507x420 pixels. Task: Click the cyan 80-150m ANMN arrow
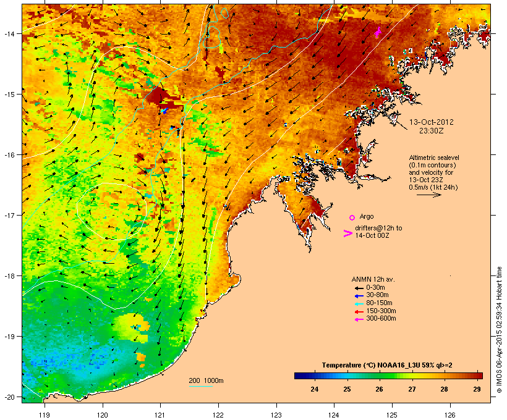coord(359,304)
